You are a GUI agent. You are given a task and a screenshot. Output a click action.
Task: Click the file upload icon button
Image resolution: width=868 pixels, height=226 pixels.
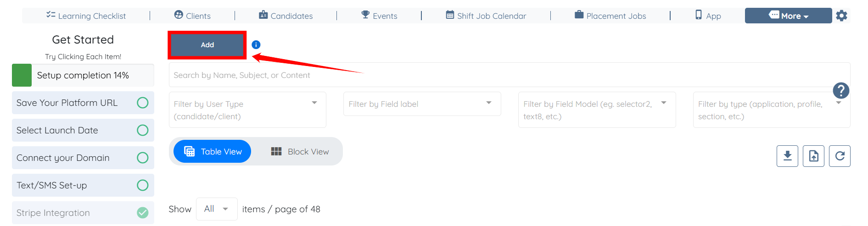[x=813, y=156]
